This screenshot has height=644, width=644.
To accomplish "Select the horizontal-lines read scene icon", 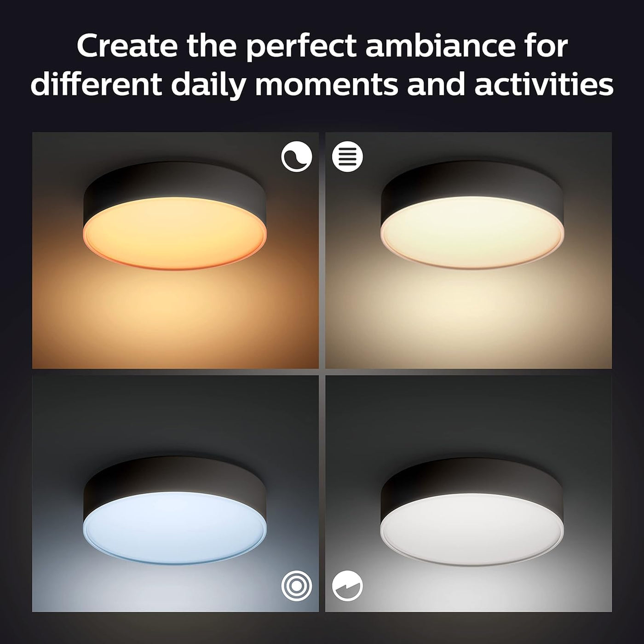I will [x=347, y=156].
